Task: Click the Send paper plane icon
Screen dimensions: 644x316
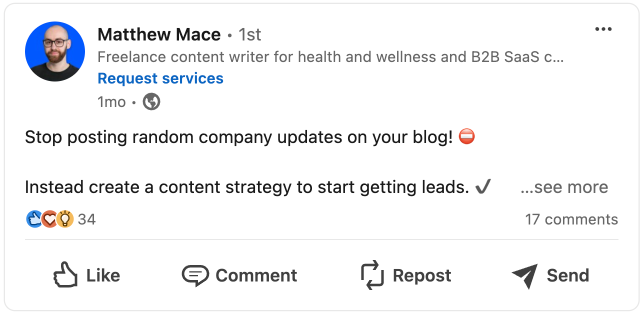Action: tap(524, 275)
